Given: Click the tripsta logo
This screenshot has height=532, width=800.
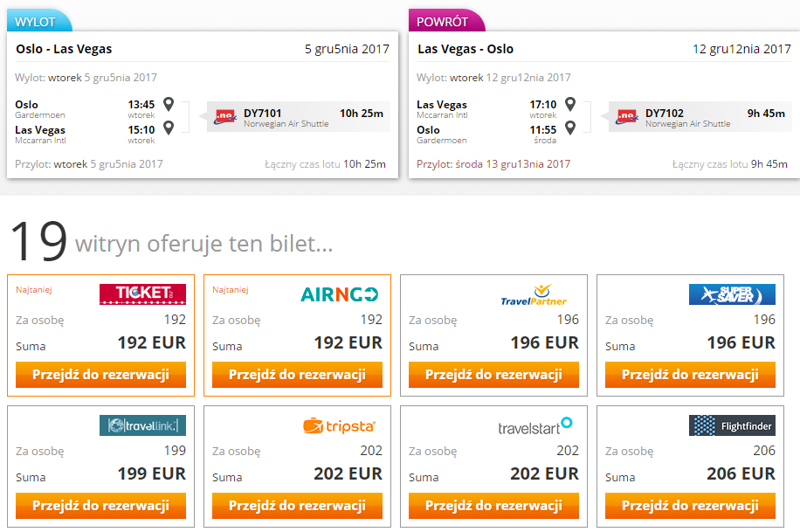Looking at the screenshot, I should (x=339, y=425).
